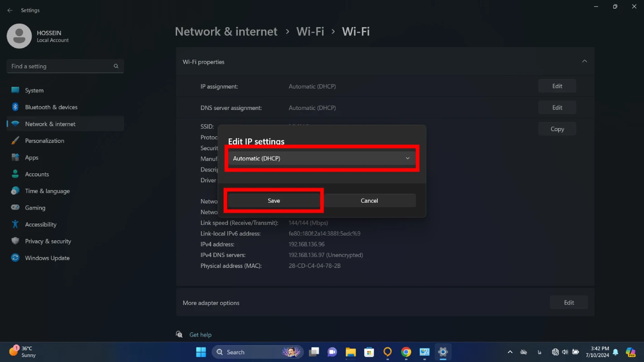644x362 pixels.
Task: Cancel the Edit IP settings dialog
Action: tap(369, 200)
